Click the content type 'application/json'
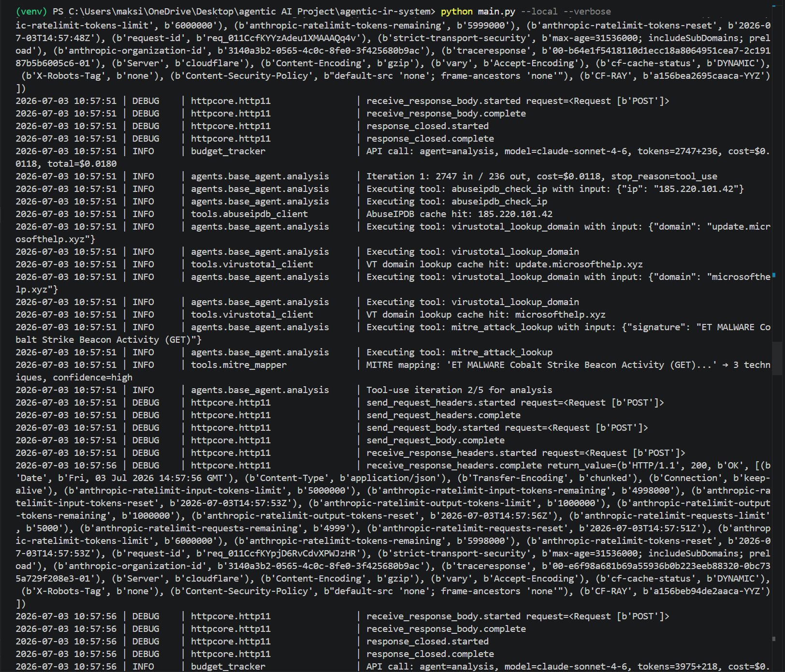 [392, 478]
